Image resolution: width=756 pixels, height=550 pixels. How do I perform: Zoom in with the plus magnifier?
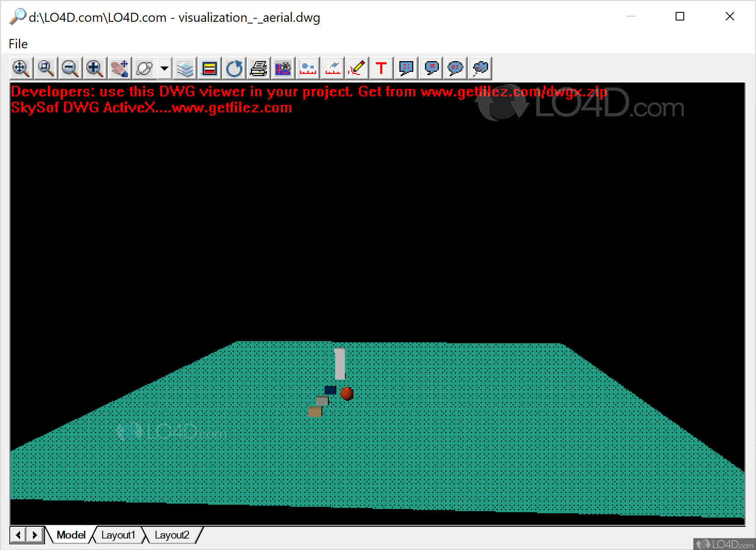pos(94,68)
